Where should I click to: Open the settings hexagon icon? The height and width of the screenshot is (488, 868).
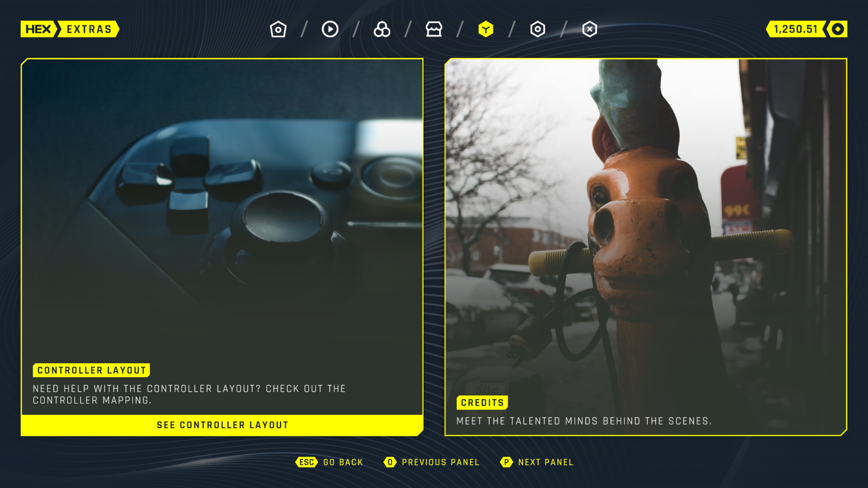click(537, 29)
